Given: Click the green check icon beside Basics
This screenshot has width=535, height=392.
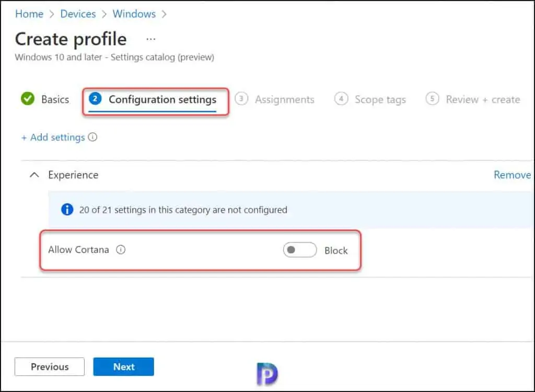Looking at the screenshot, I should pos(28,99).
